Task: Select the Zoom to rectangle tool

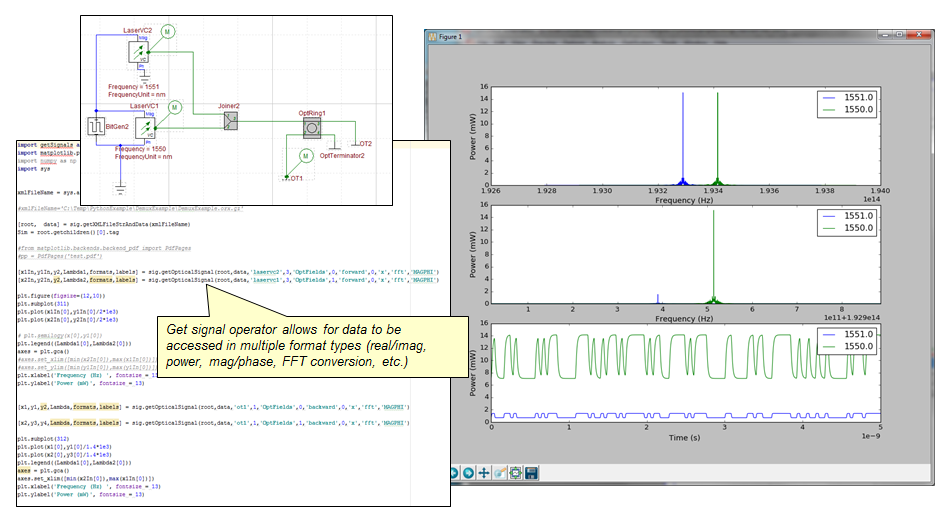Action: tap(499, 473)
